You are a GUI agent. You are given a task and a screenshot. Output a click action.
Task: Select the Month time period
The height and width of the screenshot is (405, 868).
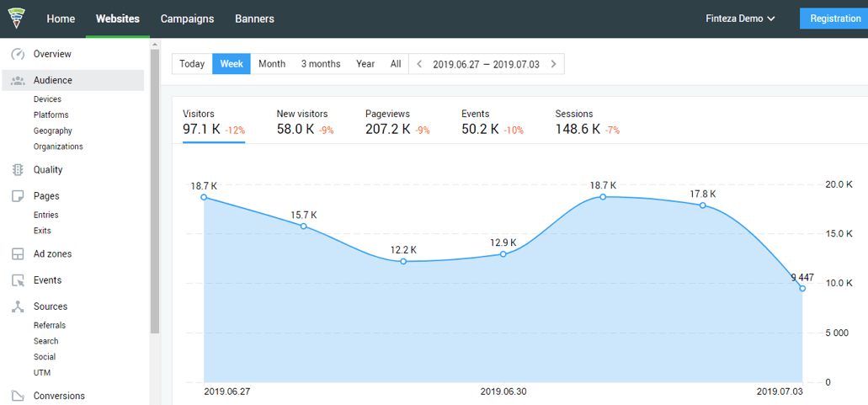pos(272,64)
